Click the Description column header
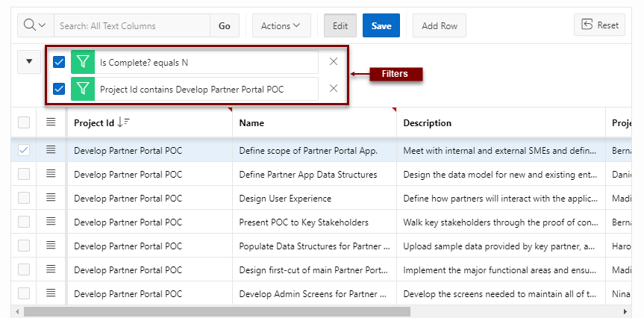Screen dimensions: 644x318 [x=427, y=122]
